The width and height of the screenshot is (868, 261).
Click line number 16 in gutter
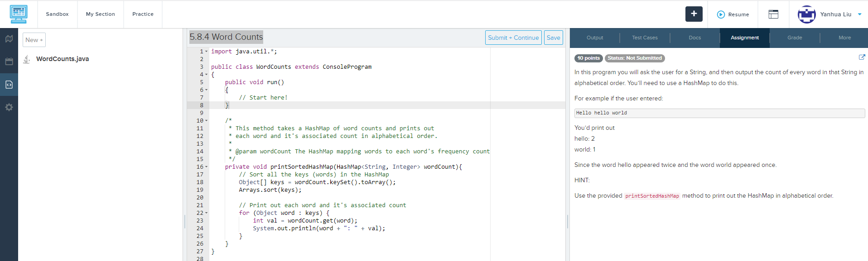(200, 167)
